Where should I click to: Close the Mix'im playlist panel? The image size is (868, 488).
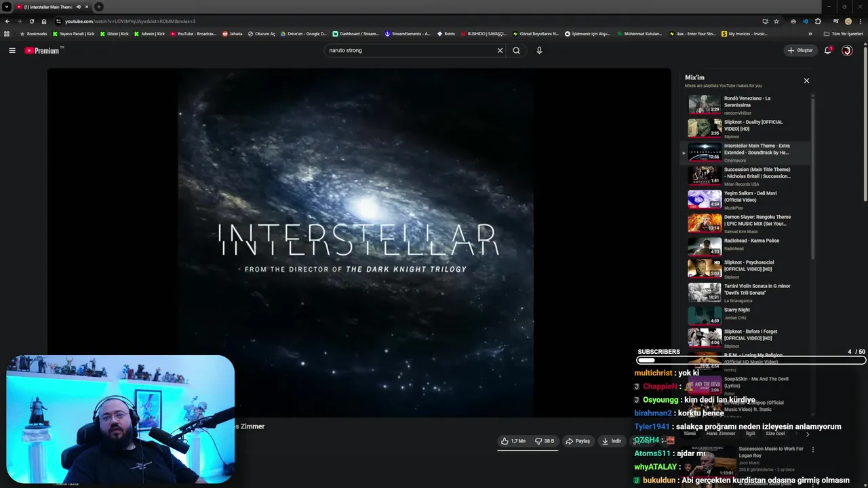[806, 81]
